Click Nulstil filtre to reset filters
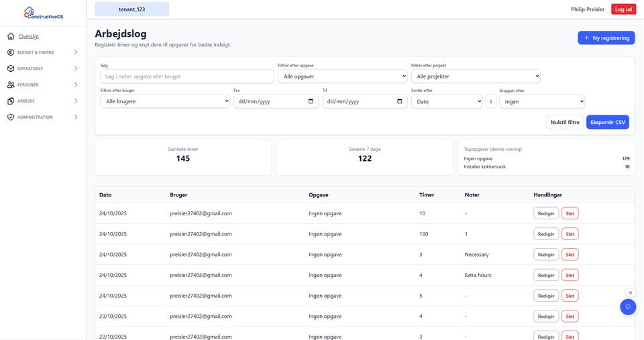The image size is (644, 340). pos(564,122)
